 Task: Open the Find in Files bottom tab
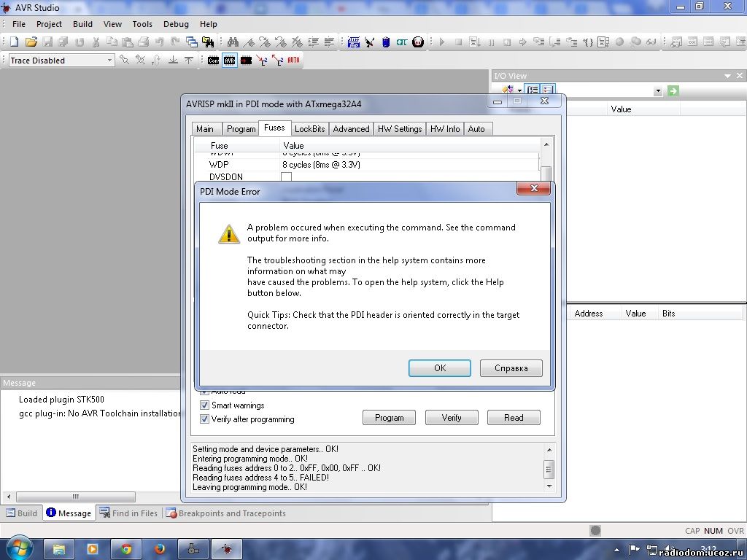click(129, 513)
